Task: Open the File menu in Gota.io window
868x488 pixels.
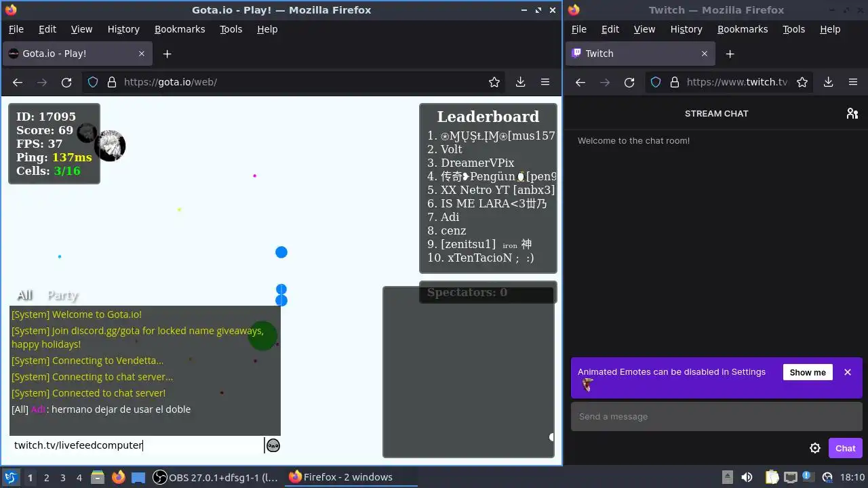Action: click(x=16, y=29)
